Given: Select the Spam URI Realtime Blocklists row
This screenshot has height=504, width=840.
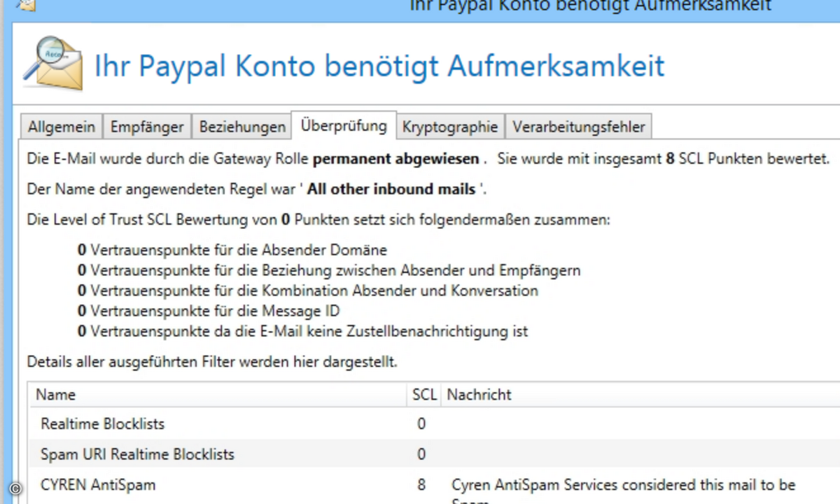Looking at the screenshot, I should click(x=435, y=454).
